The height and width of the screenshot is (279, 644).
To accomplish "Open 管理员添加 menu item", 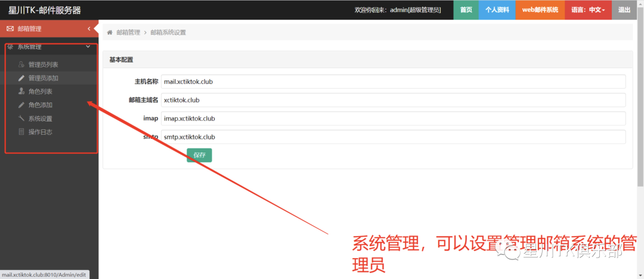I will pyautogui.click(x=43, y=78).
